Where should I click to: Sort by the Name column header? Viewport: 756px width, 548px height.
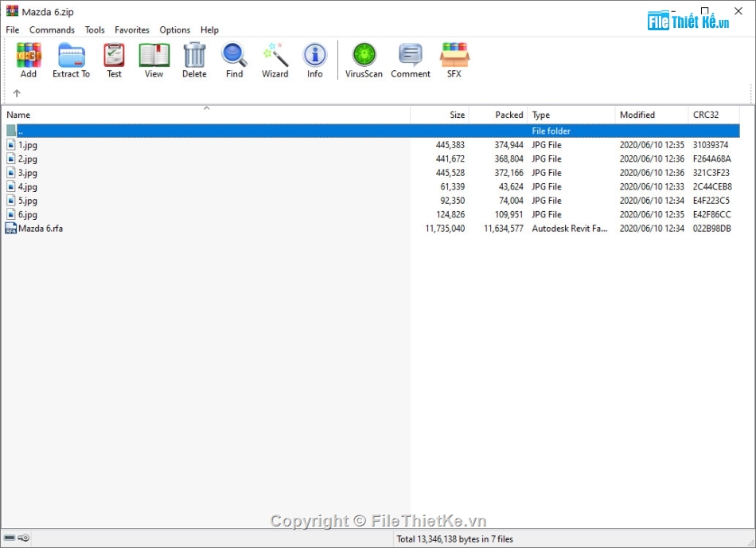[x=208, y=115]
